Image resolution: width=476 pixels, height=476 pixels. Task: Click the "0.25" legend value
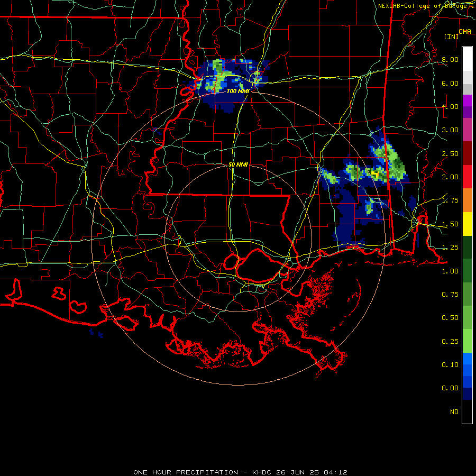point(450,342)
